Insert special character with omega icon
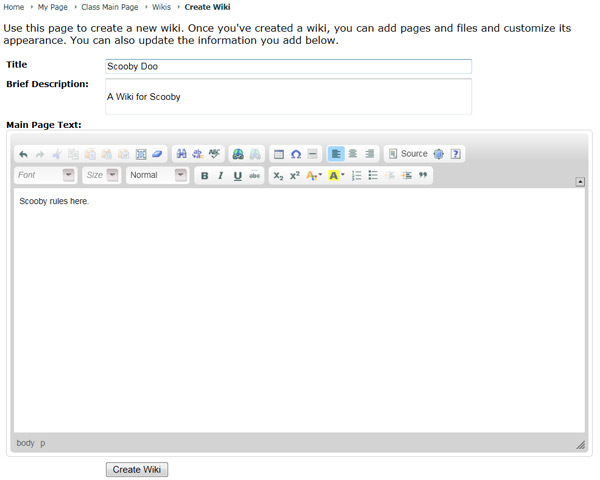The width and height of the screenshot is (600, 480). click(x=296, y=154)
